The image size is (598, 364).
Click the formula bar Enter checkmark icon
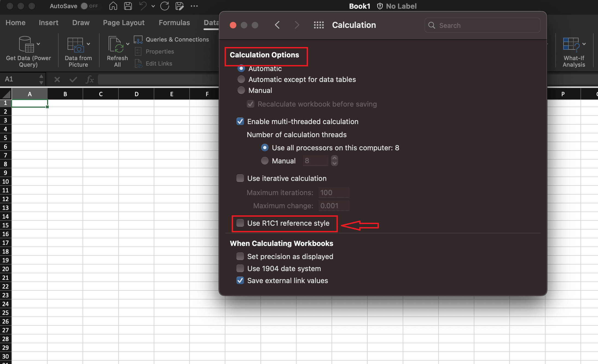click(x=73, y=80)
